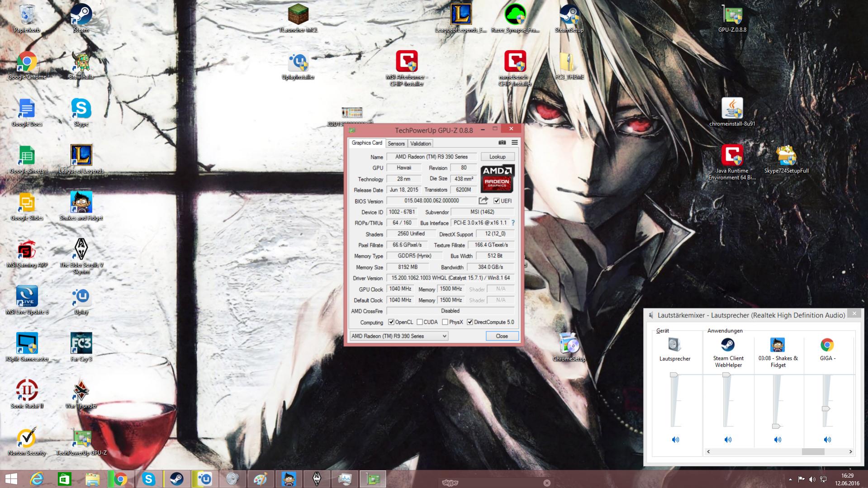Click the Lookup button

pos(497,157)
